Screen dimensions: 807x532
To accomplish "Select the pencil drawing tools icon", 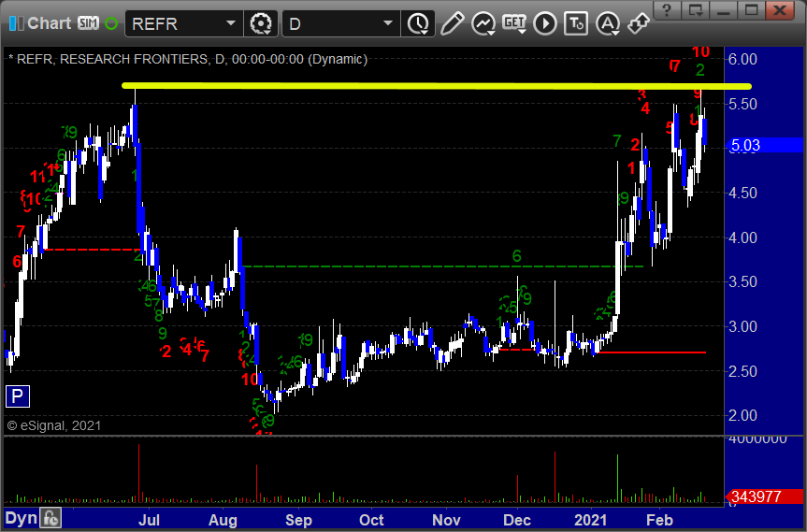I will coord(452,23).
